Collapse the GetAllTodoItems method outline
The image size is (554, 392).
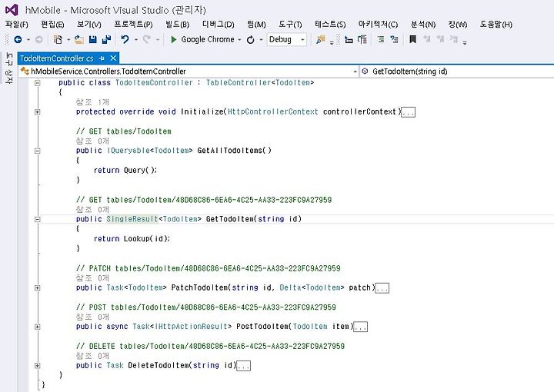pos(37,151)
